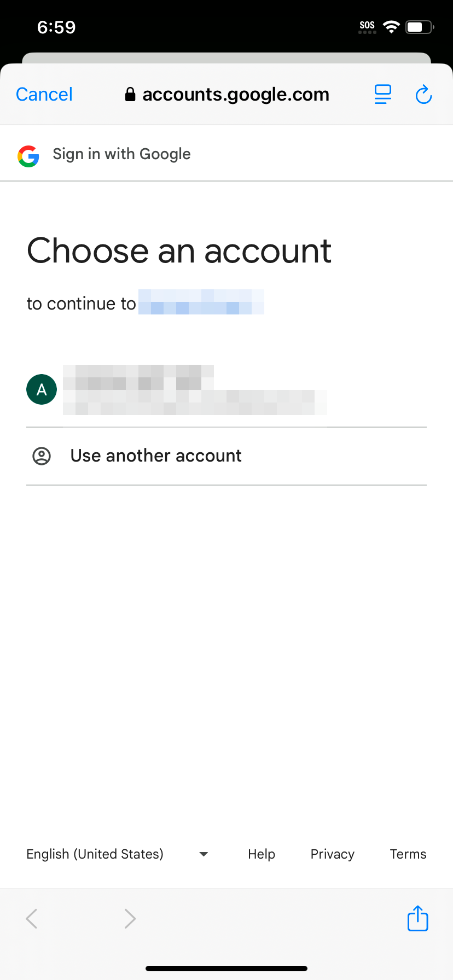Go forward with the right chevron

click(x=130, y=919)
